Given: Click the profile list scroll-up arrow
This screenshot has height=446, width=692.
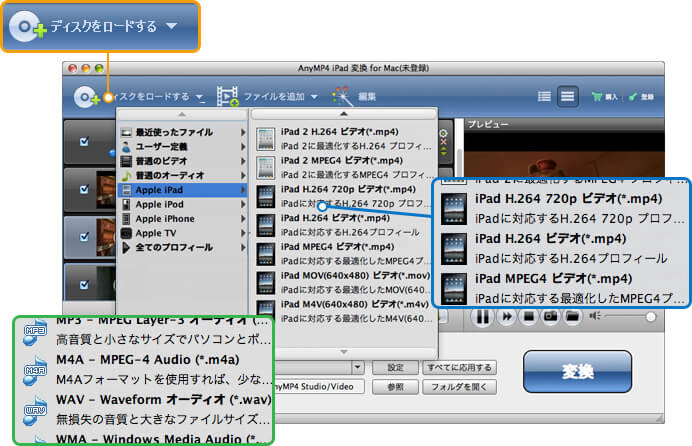Looking at the screenshot, I should (x=343, y=114).
